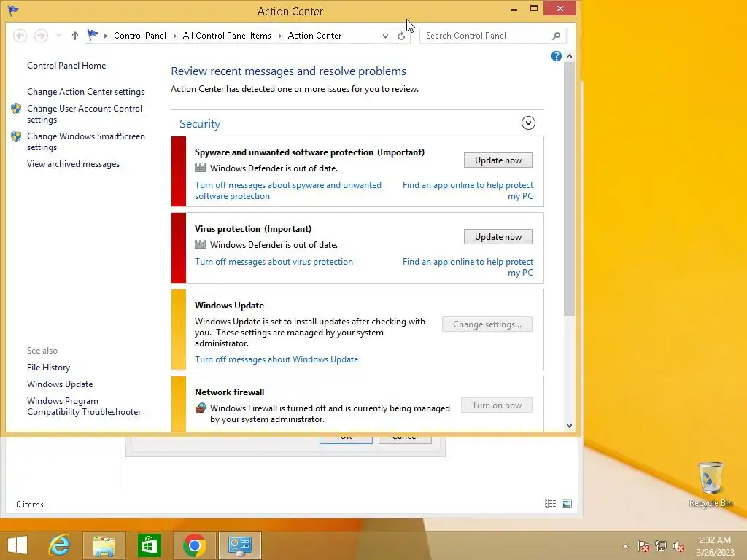
Task: Click Change settings for Windows Update
Action: pos(487,324)
